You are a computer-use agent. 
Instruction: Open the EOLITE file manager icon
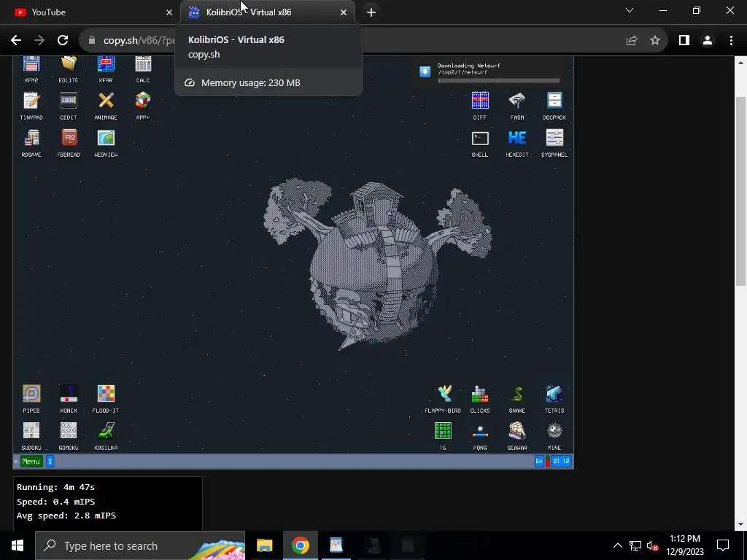click(x=69, y=69)
